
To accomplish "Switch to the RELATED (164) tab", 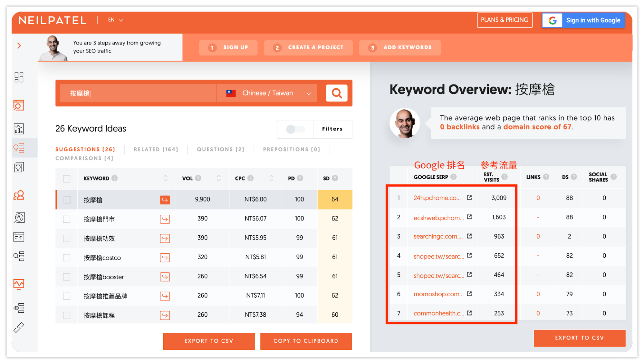I will tap(156, 149).
